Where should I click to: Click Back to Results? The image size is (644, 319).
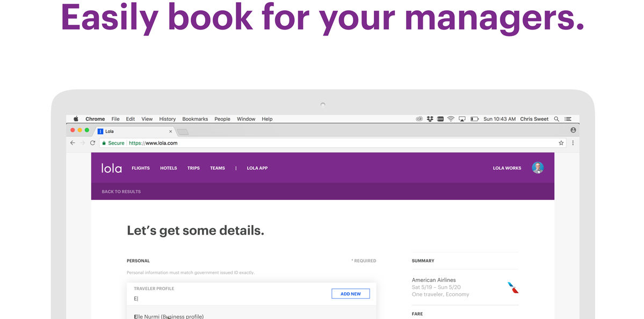[121, 192]
